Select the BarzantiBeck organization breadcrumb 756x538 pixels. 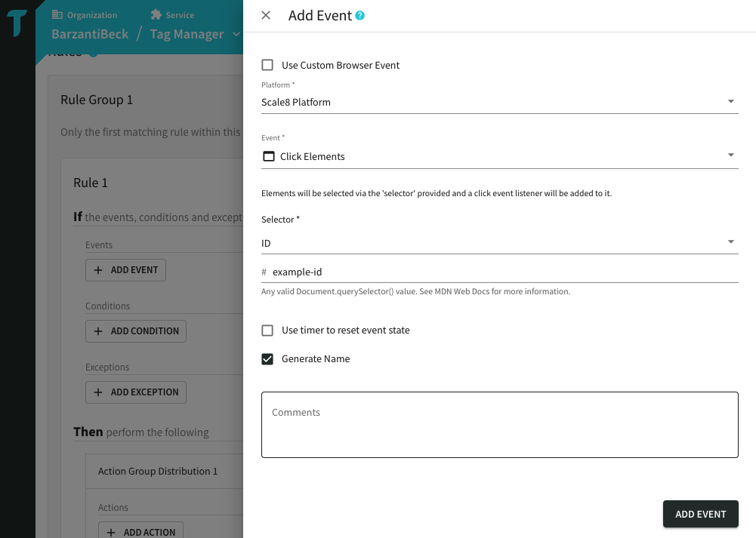[x=90, y=34]
